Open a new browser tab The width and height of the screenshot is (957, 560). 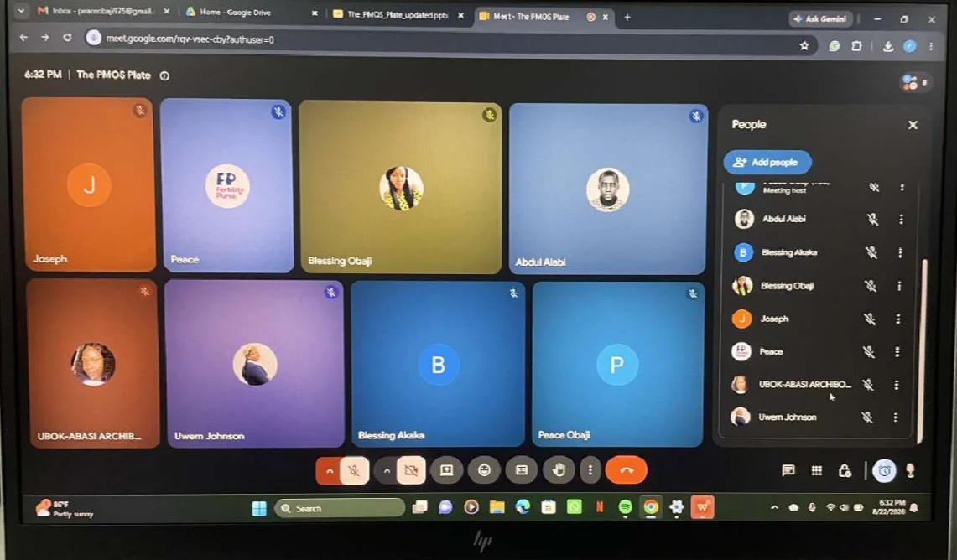627,17
